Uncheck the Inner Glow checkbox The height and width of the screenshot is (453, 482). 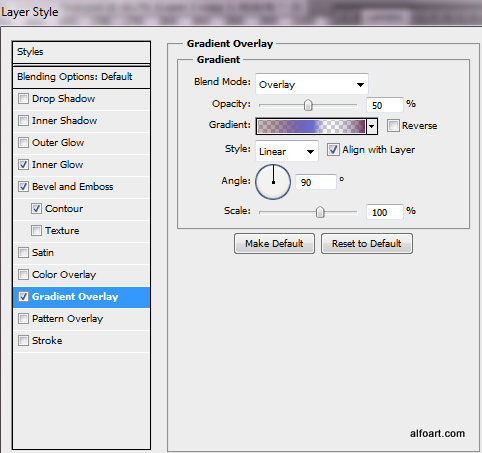pyautogui.click(x=23, y=165)
